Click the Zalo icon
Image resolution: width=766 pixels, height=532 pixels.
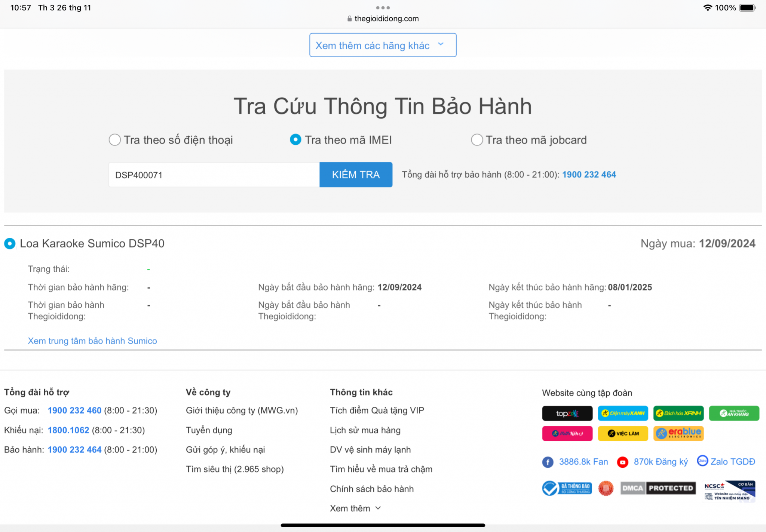coord(702,461)
